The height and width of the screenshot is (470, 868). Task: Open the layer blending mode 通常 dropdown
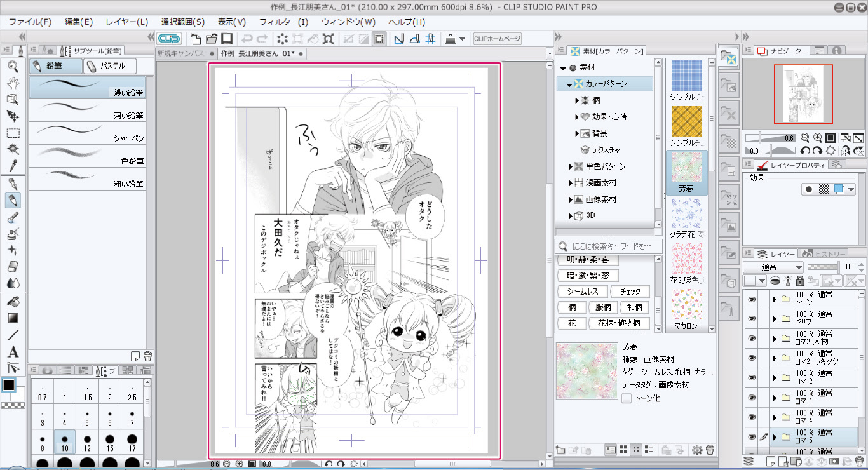point(773,267)
